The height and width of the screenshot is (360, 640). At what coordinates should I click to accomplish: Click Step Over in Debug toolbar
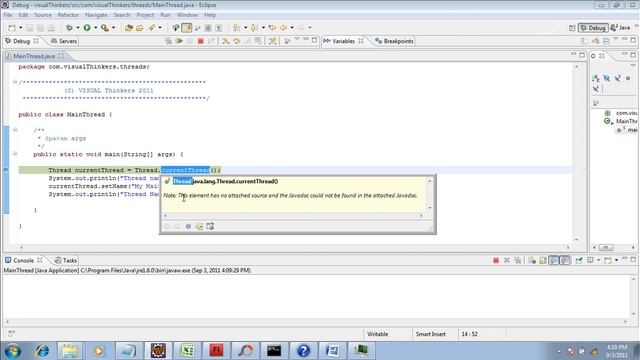click(236, 41)
